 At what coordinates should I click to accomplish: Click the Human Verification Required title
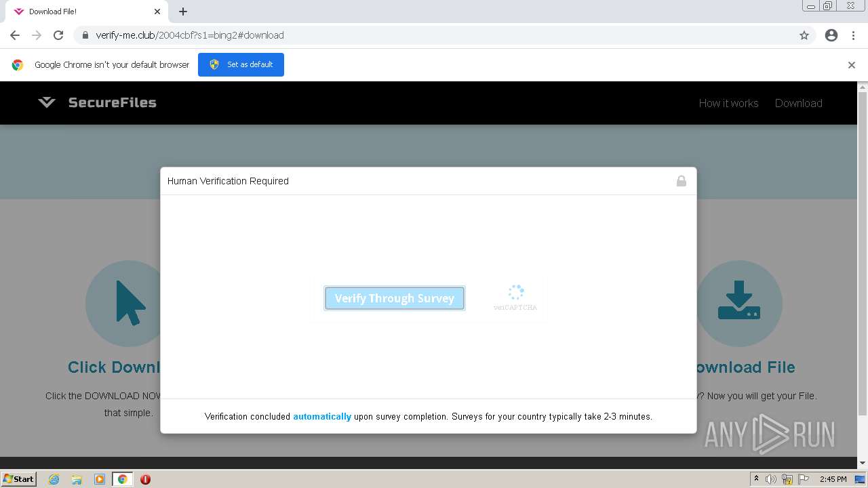228,181
